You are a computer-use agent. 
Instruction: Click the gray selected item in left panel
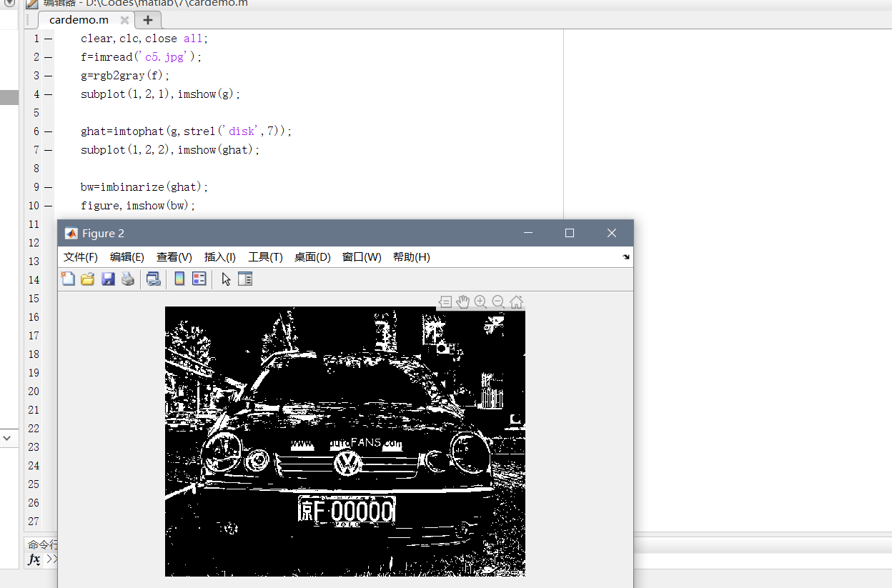[9, 98]
